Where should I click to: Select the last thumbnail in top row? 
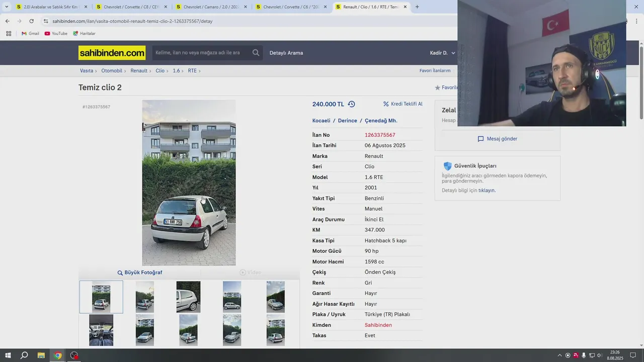[276, 297]
